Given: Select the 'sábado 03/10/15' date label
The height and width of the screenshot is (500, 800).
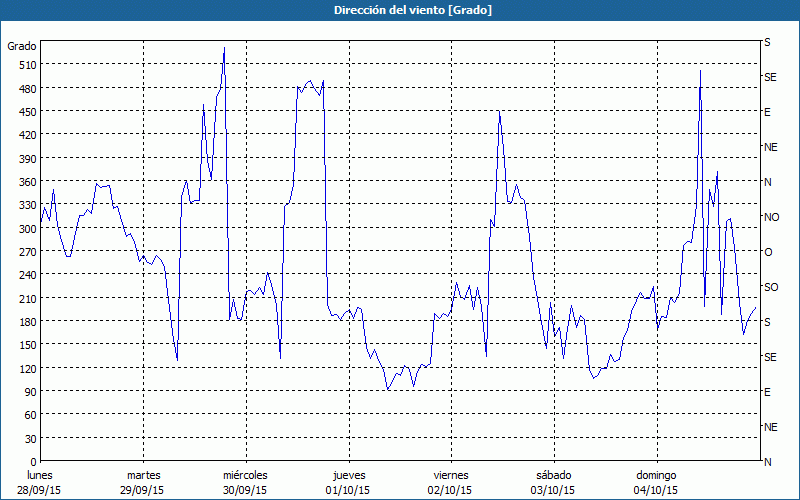Looking at the screenshot, I should [552, 482].
